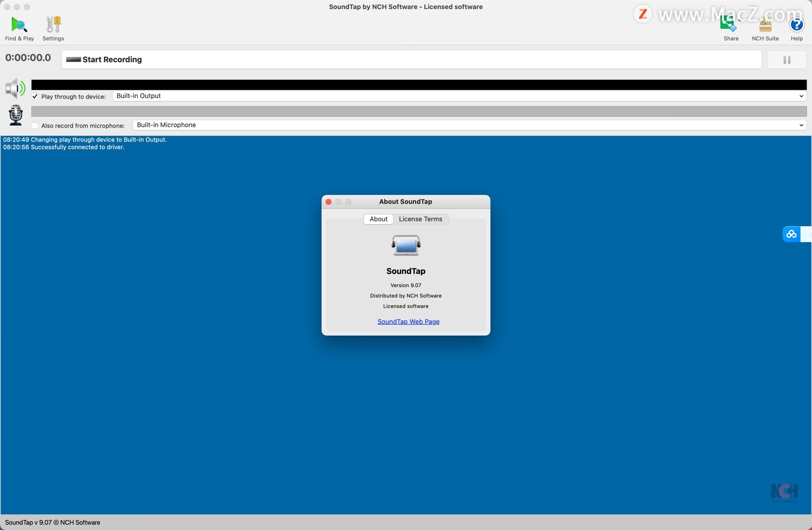Click the speaker output icon
The height and width of the screenshot is (530, 812).
(x=15, y=88)
